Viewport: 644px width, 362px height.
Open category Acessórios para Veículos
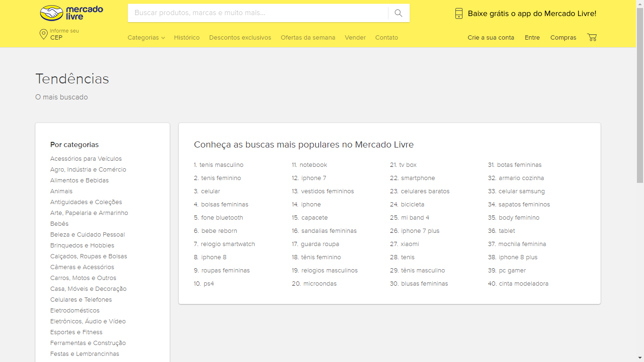(x=86, y=159)
